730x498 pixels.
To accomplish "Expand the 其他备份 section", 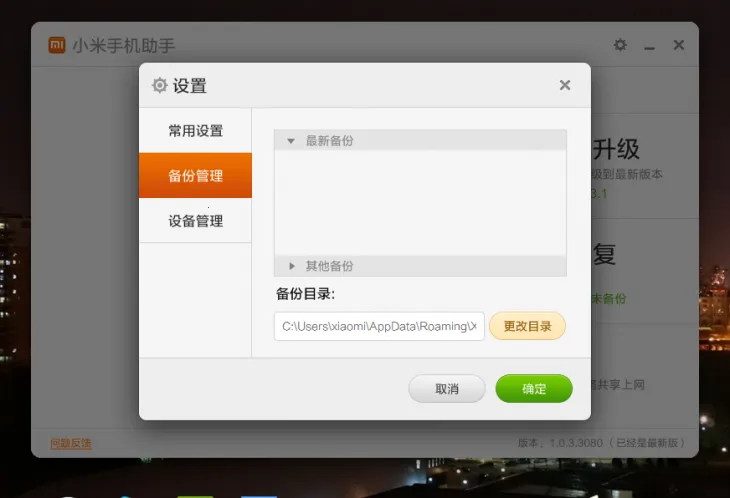I will tap(292, 266).
